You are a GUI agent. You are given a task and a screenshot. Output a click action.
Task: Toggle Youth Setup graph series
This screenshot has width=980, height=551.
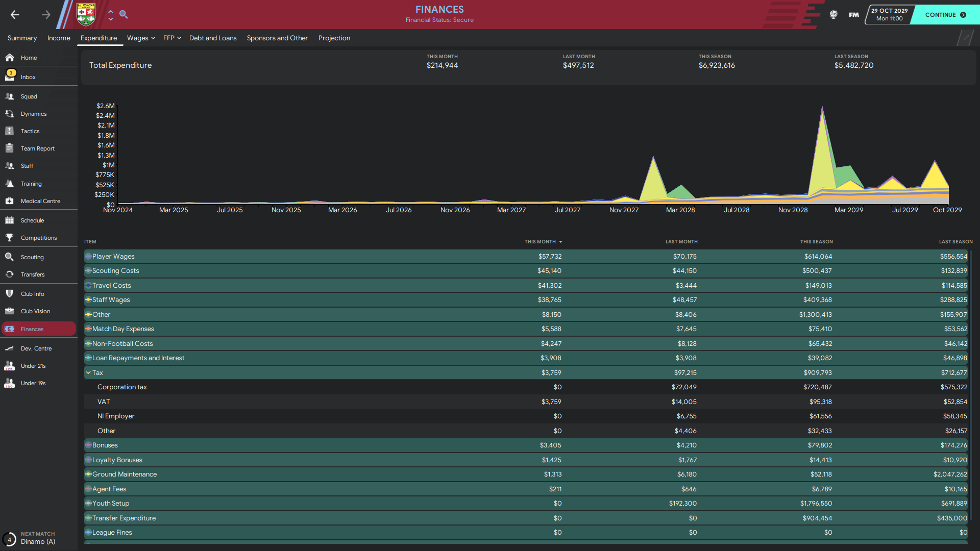click(88, 503)
